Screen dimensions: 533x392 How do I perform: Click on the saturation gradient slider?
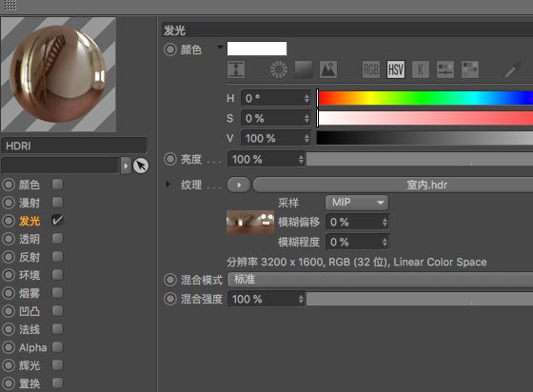pyautogui.click(x=424, y=119)
